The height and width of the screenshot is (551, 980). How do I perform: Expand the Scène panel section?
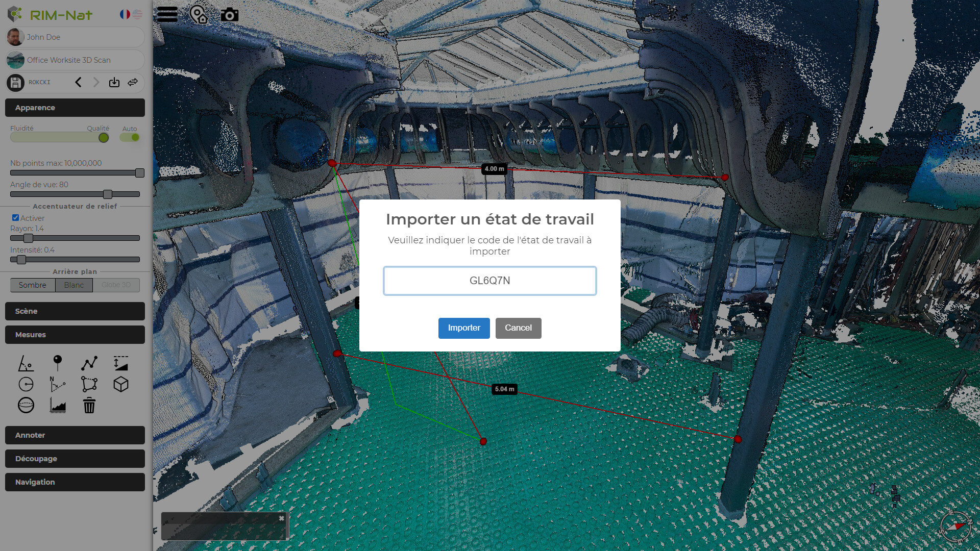click(x=75, y=311)
